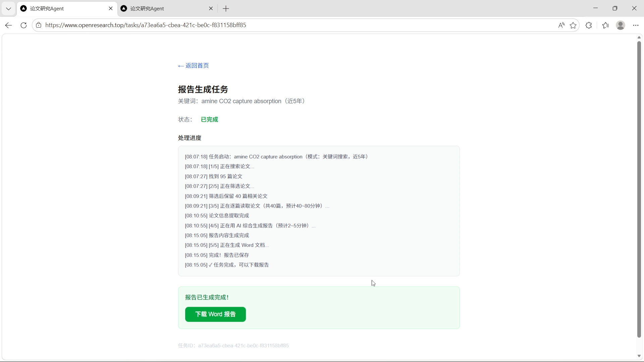Open the browser Extensions icon
Image resolution: width=644 pixels, height=362 pixels.
pyautogui.click(x=589, y=25)
